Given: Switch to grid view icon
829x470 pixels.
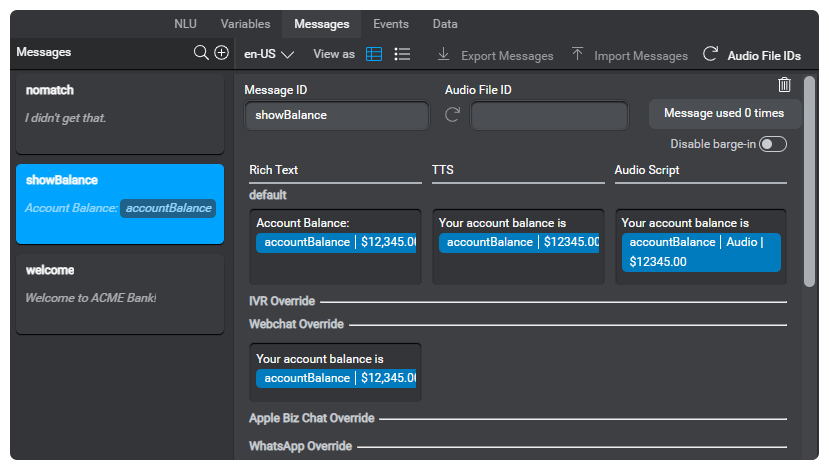Looking at the screenshot, I should tap(374, 54).
